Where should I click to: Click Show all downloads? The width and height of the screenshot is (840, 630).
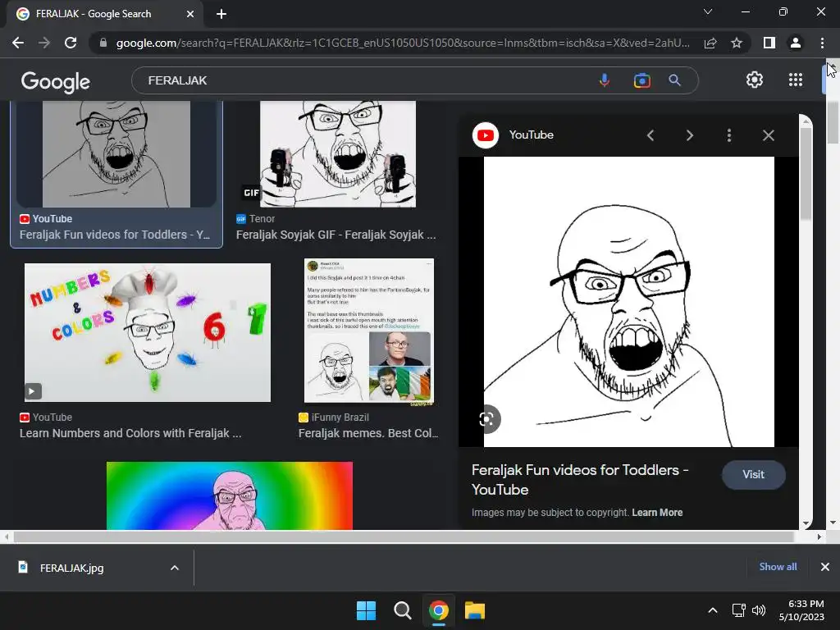(x=778, y=567)
